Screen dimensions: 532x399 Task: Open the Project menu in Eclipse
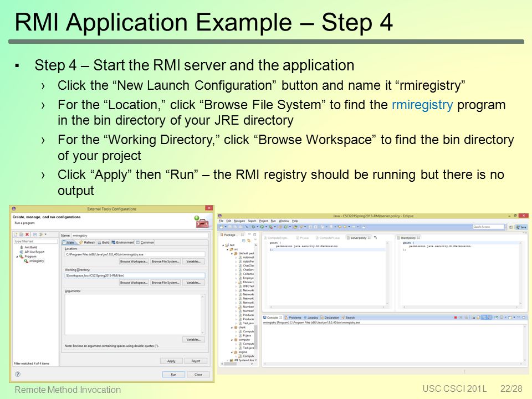(263, 221)
